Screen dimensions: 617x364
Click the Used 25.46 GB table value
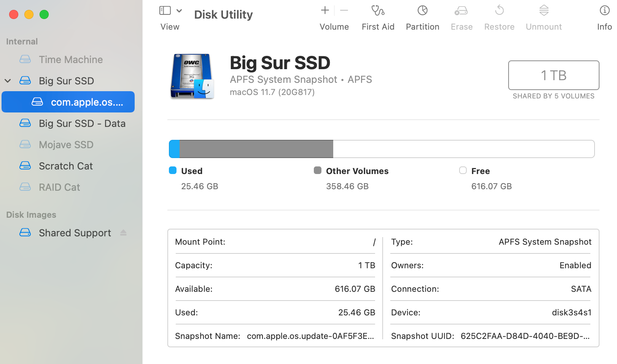click(357, 313)
